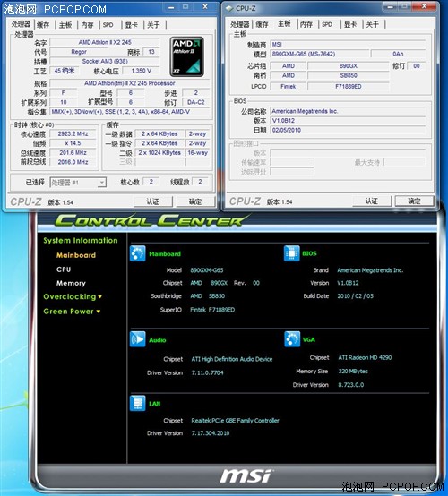
Task: Select 处理器 tab in right CPU-Z window
Action: [x=239, y=24]
